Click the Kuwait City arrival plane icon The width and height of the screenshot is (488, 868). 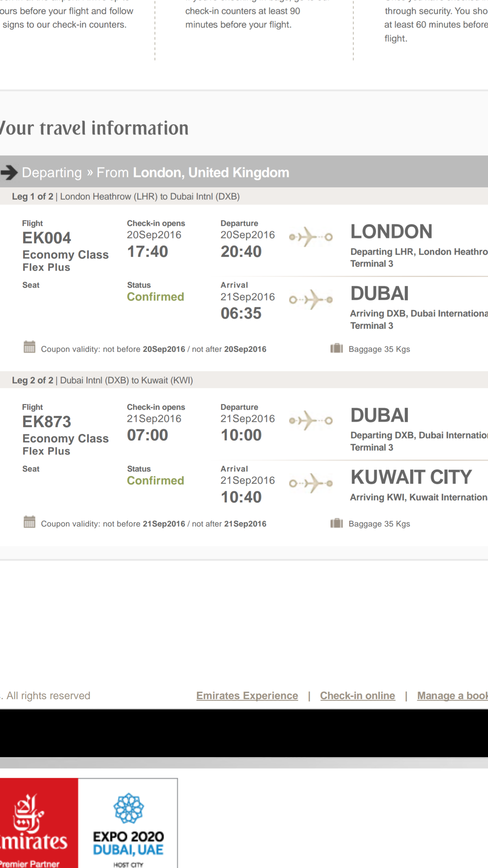pos(310,483)
